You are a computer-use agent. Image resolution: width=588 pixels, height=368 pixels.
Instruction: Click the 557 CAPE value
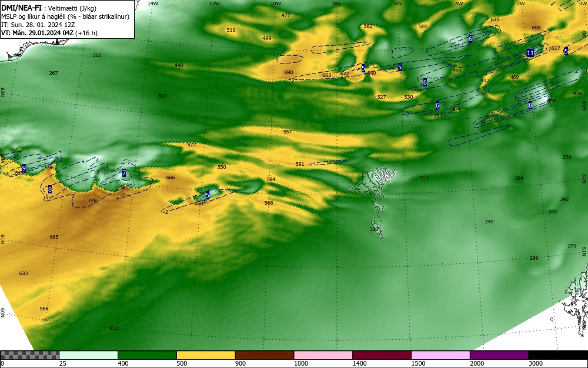[288, 132]
